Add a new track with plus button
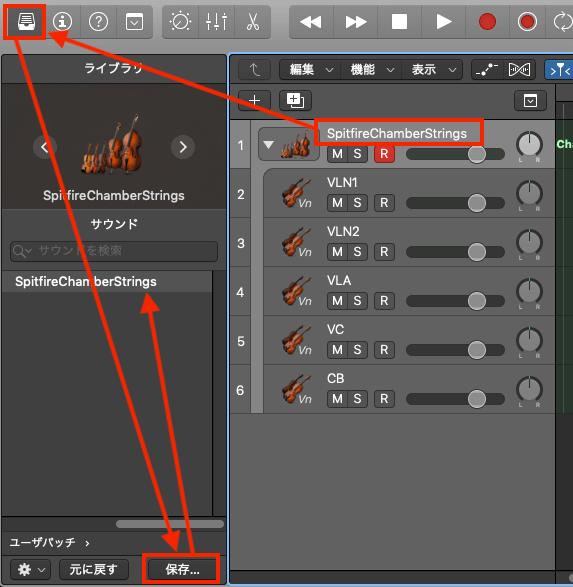Image resolution: width=573 pixels, height=587 pixels. [x=255, y=100]
